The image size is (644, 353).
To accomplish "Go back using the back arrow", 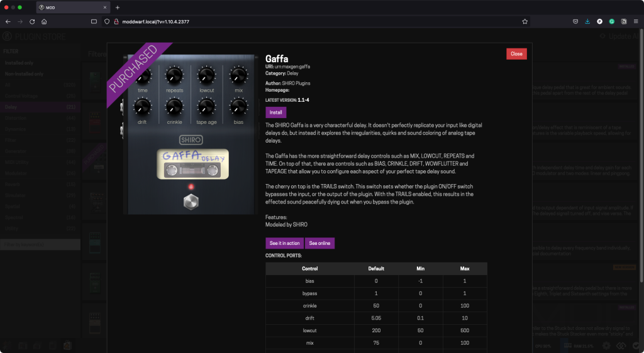I will [x=8, y=21].
